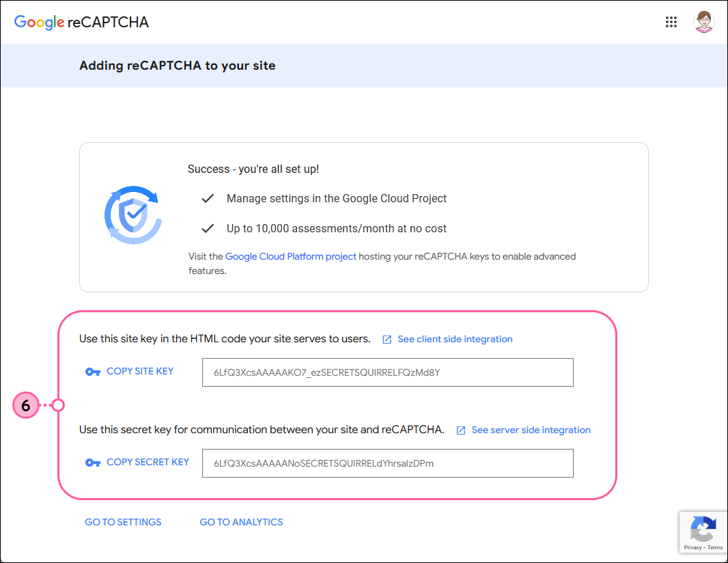Click the pink step 6 marker
This screenshot has width=728, height=563.
pyautogui.click(x=25, y=405)
